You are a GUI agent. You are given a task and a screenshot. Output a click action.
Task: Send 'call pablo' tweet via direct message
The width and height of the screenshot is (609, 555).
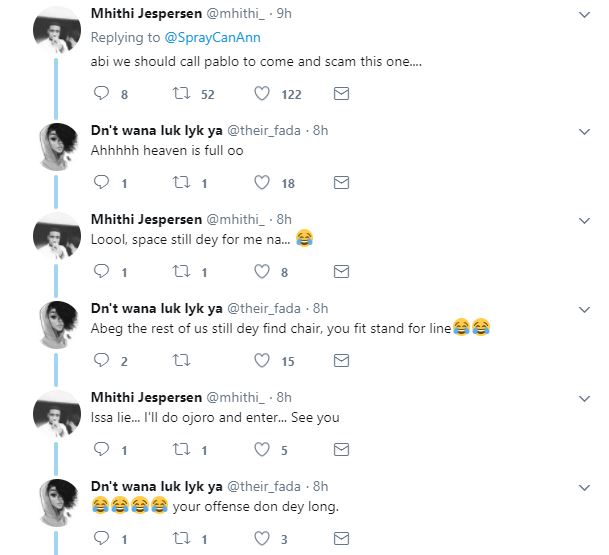[x=341, y=94]
